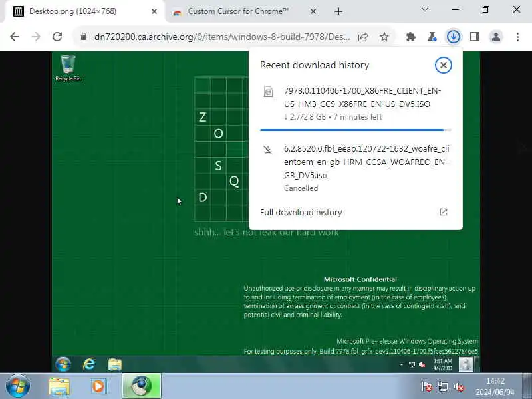Close the Desktop.png tab
The width and height of the screenshot is (532, 399).
click(x=154, y=11)
